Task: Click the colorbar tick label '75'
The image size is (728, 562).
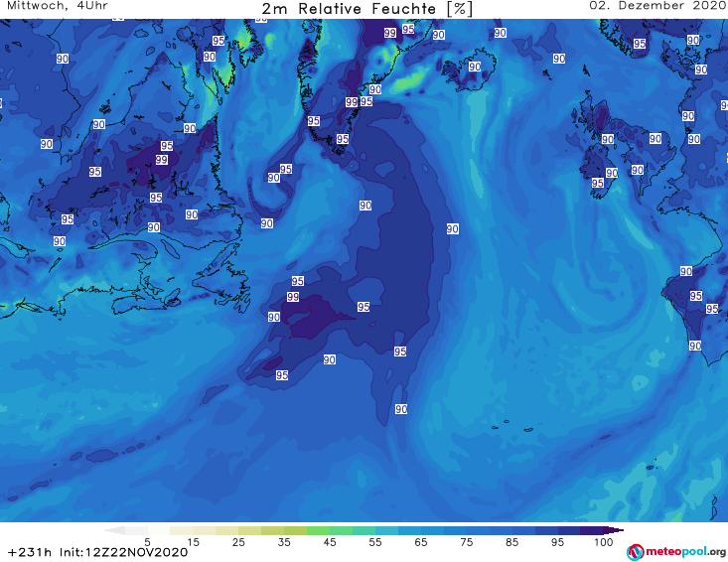Action: (466, 542)
